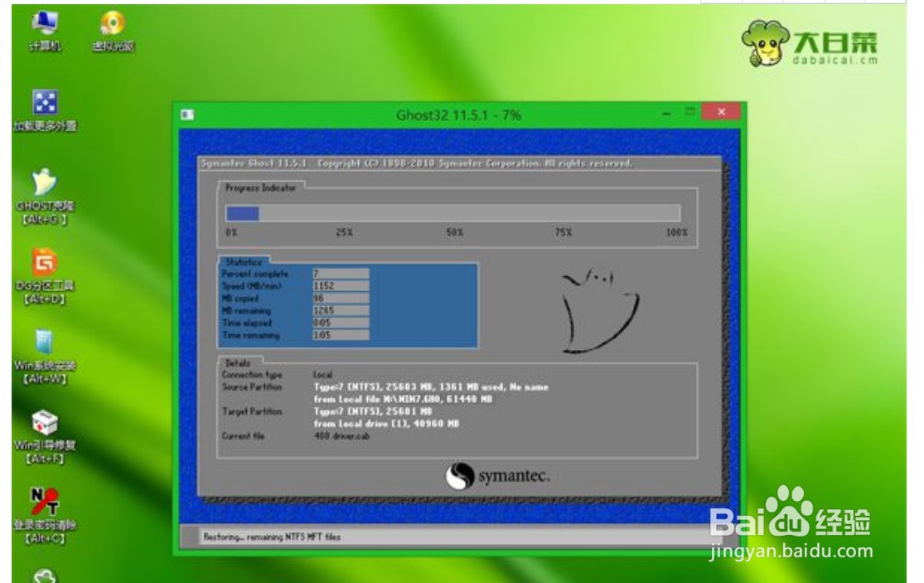924x583 pixels.
Task: Click the Details group label
Action: [x=238, y=363]
